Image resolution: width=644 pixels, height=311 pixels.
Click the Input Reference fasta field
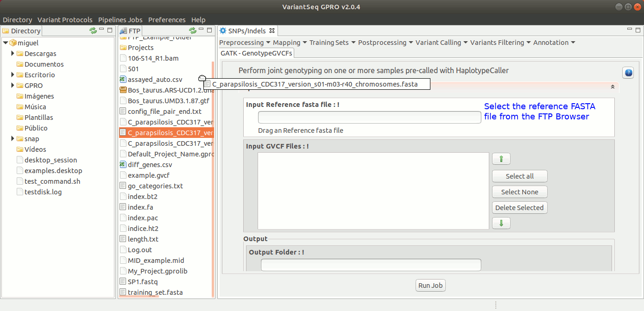tap(369, 118)
